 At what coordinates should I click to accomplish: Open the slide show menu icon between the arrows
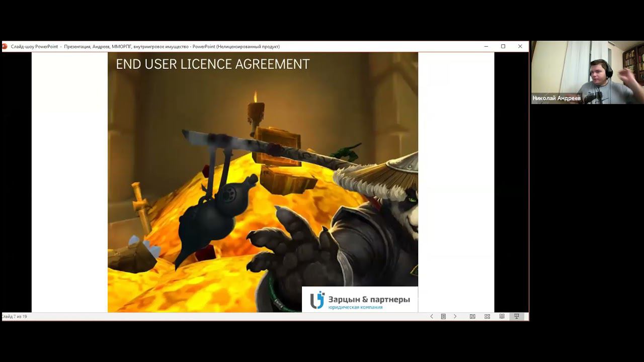pos(443,316)
